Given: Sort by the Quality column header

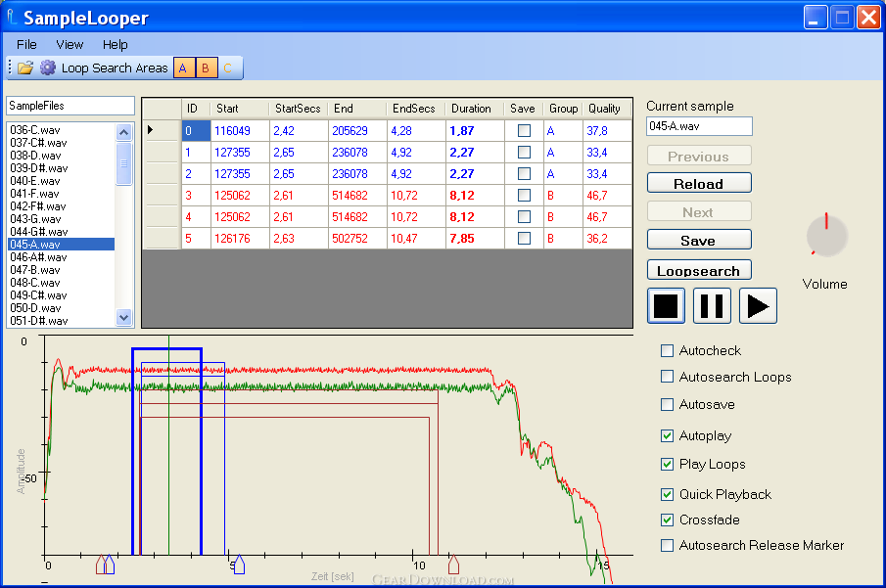Looking at the screenshot, I should tap(607, 109).
